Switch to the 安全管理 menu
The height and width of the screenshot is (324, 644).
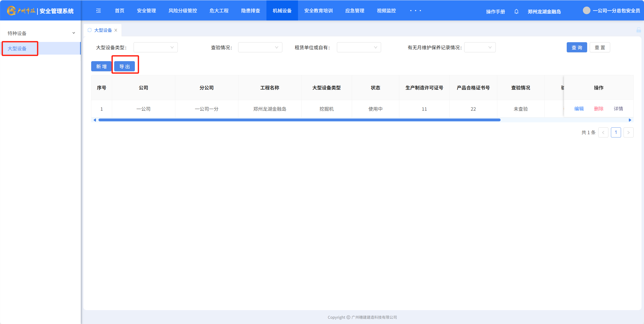pos(146,11)
